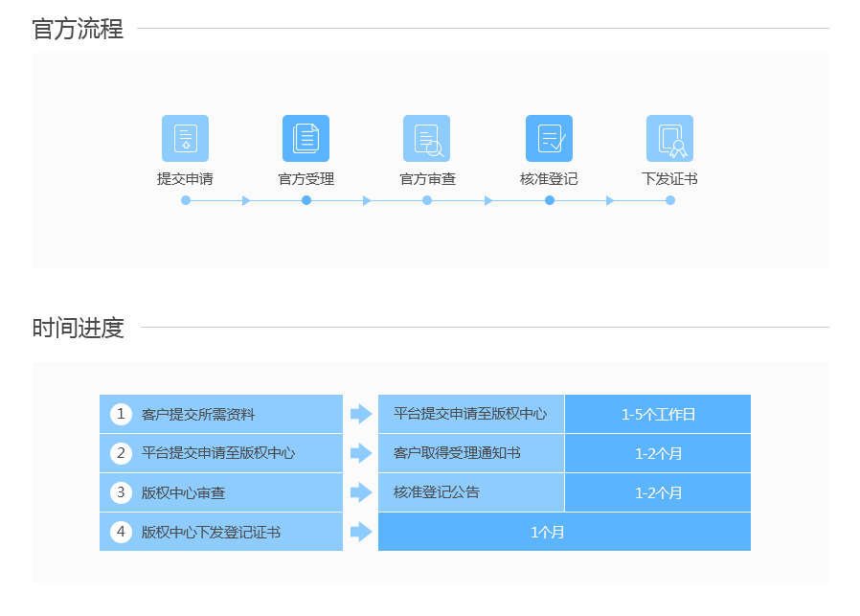
Task: Select step row 平台提交申请至版权中心 numbered 2
Action: [x=221, y=453]
